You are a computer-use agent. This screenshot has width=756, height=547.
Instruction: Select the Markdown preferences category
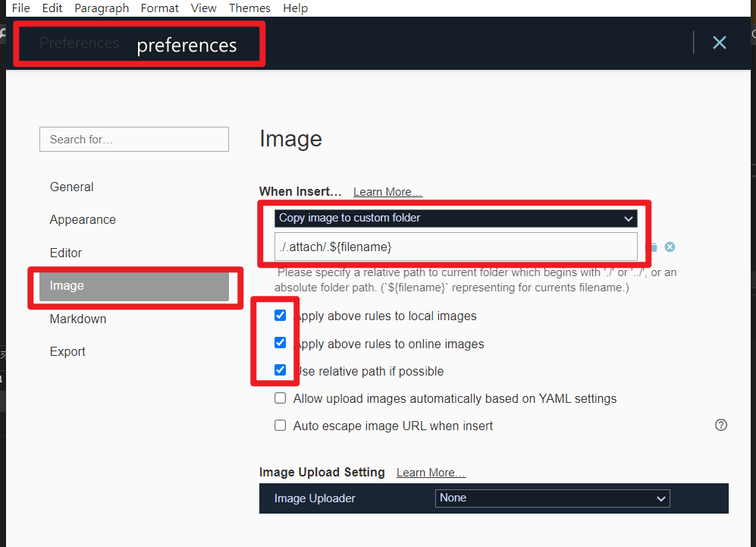(x=78, y=319)
